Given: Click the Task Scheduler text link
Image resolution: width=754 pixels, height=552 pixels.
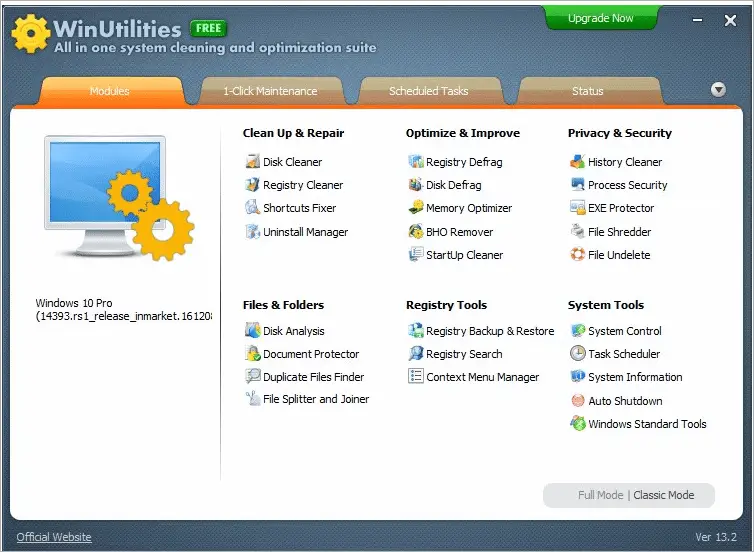Looking at the screenshot, I should [x=624, y=354].
